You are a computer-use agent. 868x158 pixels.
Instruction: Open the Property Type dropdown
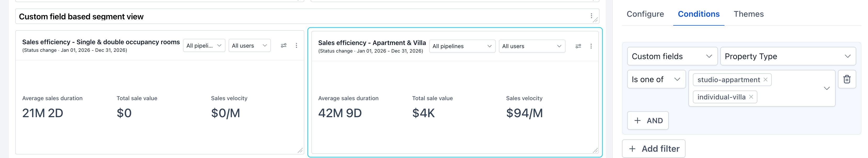click(788, 56)
